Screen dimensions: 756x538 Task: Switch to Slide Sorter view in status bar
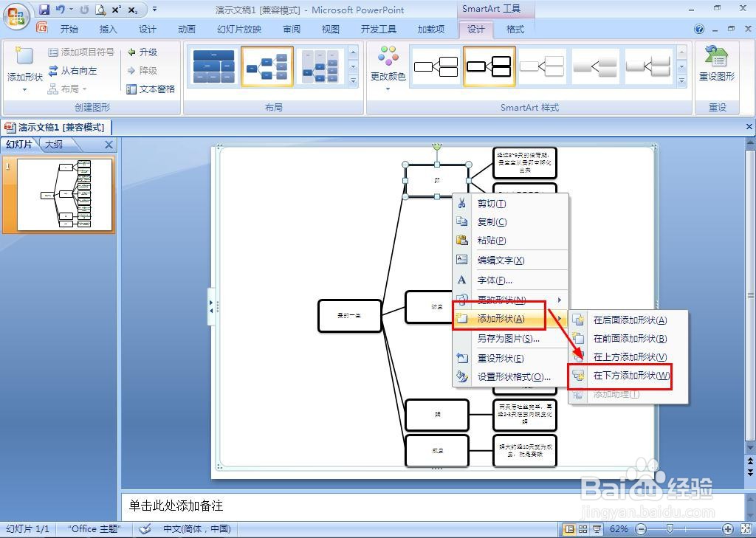point(583,529)
